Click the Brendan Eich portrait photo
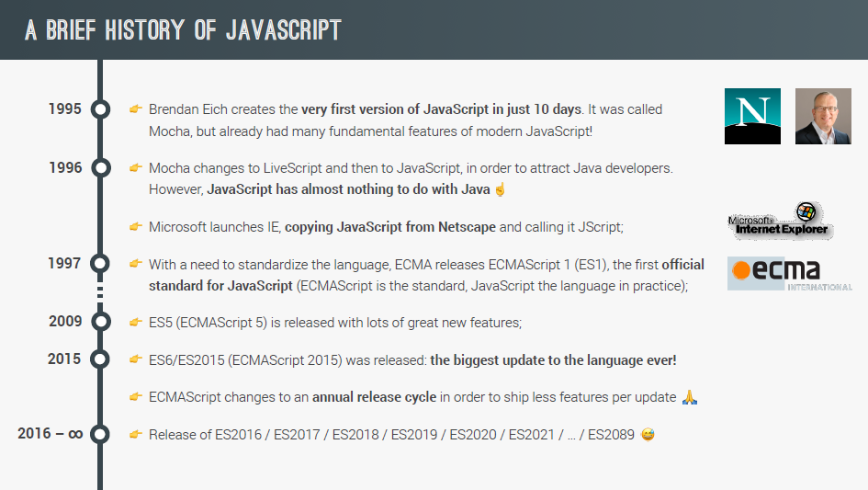868x490 pixels. point(823,117)
